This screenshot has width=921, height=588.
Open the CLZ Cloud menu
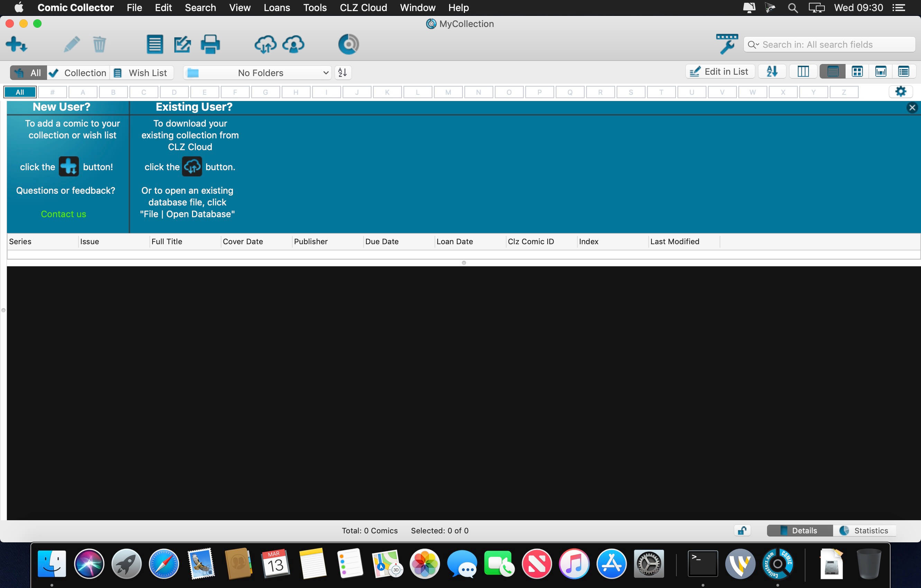363,8
